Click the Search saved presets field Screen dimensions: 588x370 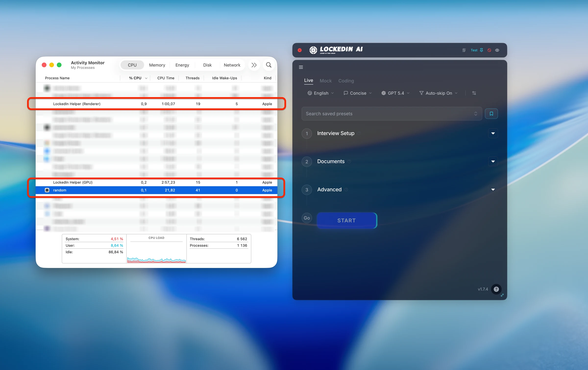392,114
